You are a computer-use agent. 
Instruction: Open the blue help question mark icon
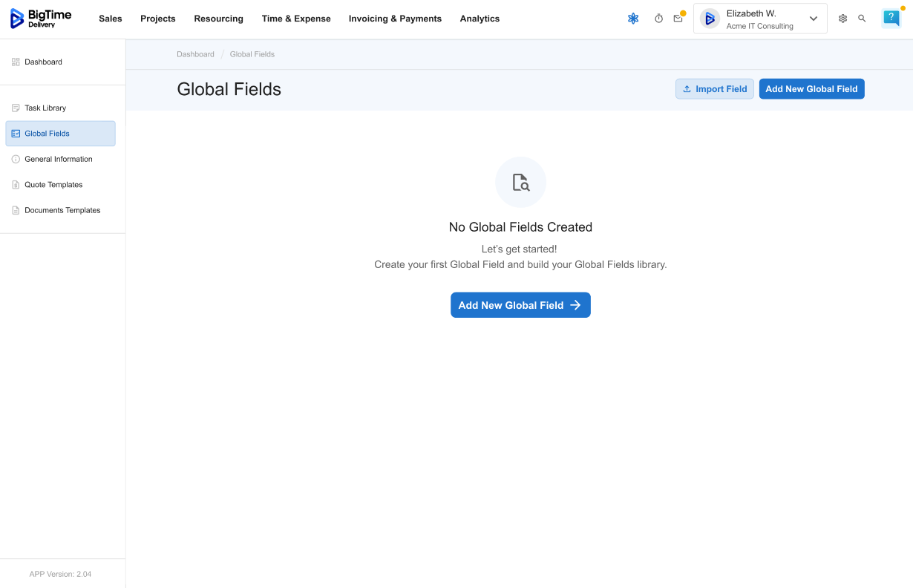pos(891,19)
